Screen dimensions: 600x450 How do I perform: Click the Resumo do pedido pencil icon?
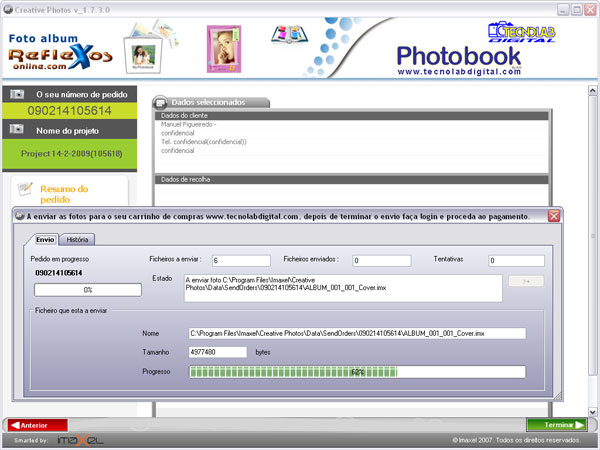click(26, 189)
